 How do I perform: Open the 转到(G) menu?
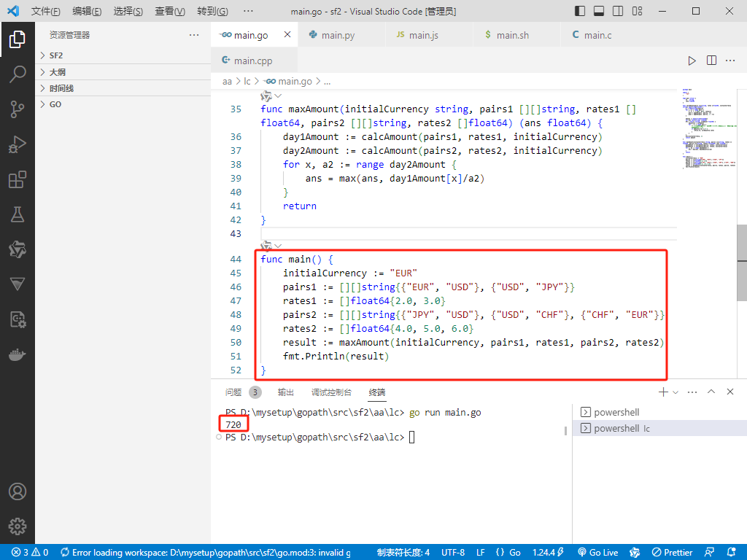212,11
